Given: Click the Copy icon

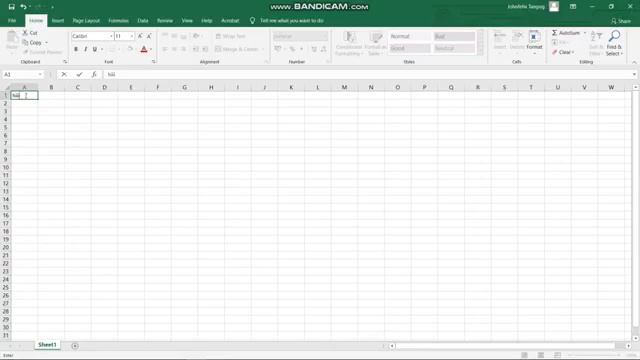Looking at the screenshot, I should 25,42.
